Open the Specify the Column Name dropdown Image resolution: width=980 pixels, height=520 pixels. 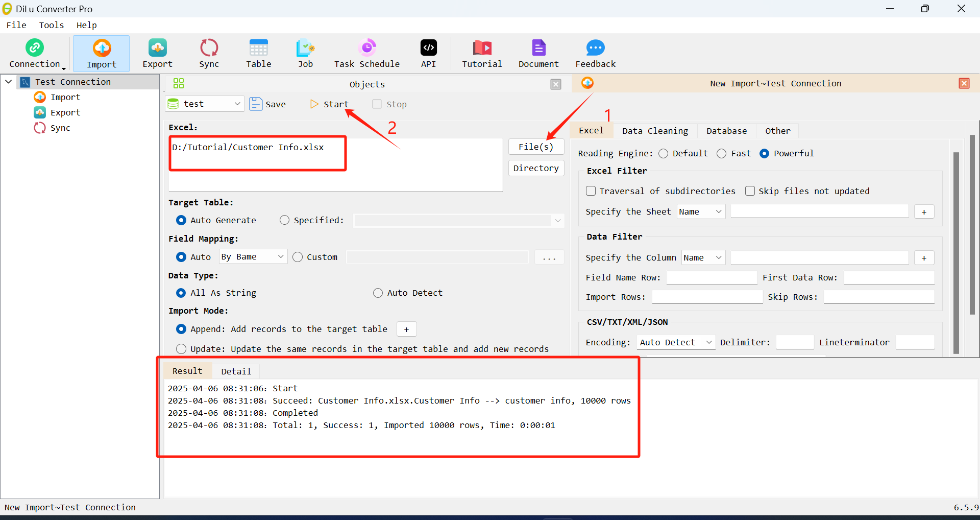point(719,257)
